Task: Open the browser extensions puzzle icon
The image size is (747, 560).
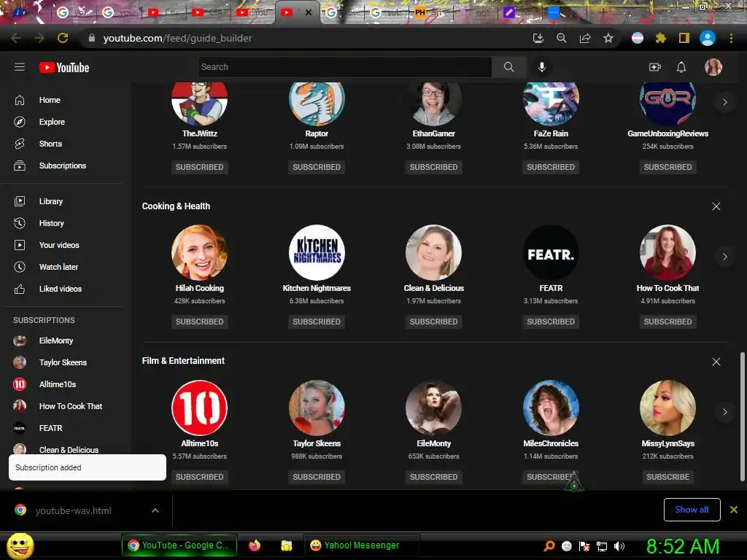Action: tap(660, 38)
